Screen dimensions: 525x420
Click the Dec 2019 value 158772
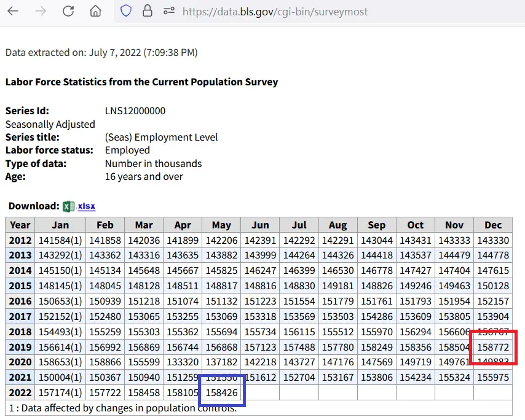(493, 347)
